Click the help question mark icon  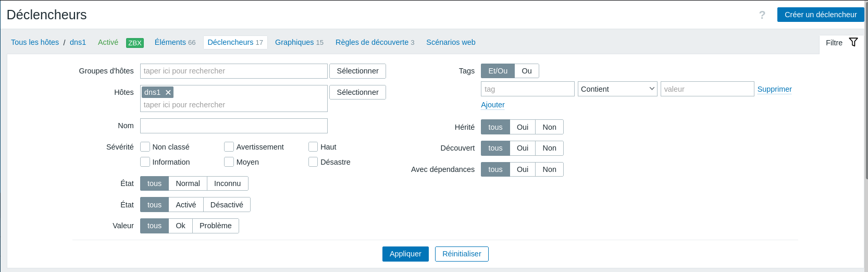(x=762, y=15)
